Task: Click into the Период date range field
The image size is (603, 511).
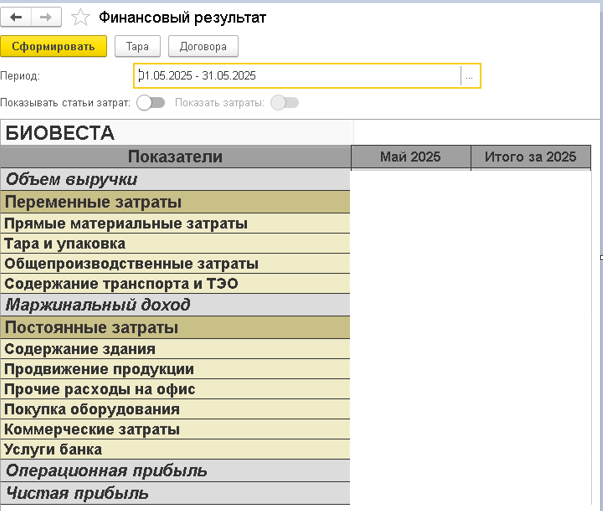Action: [298, 76]
